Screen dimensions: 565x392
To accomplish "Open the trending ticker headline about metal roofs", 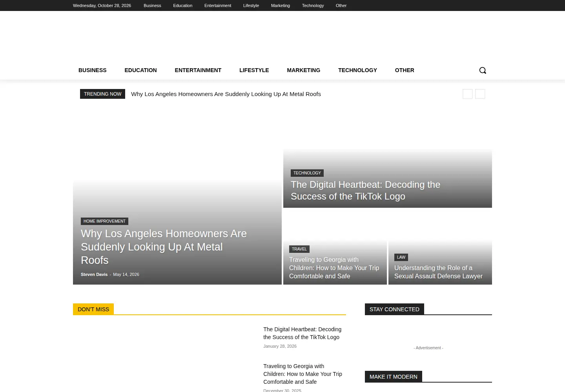I will pyautogui.click(x=226, y=94).
